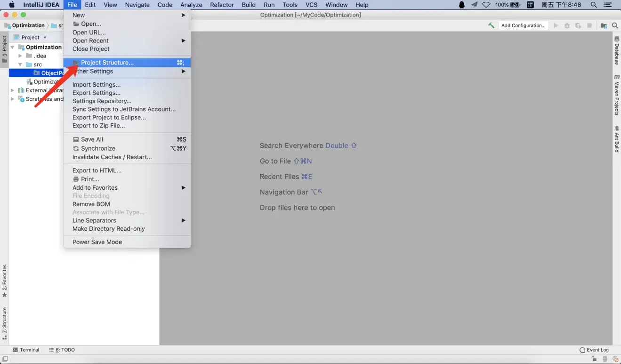
Task: Open the Refactor menu
Action: pos(222,5)
